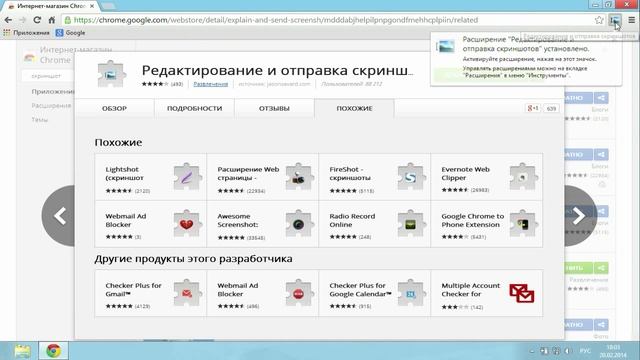Click the red stop-sign Ad Blocker icon
640x360 pixels.
[299, 293]
